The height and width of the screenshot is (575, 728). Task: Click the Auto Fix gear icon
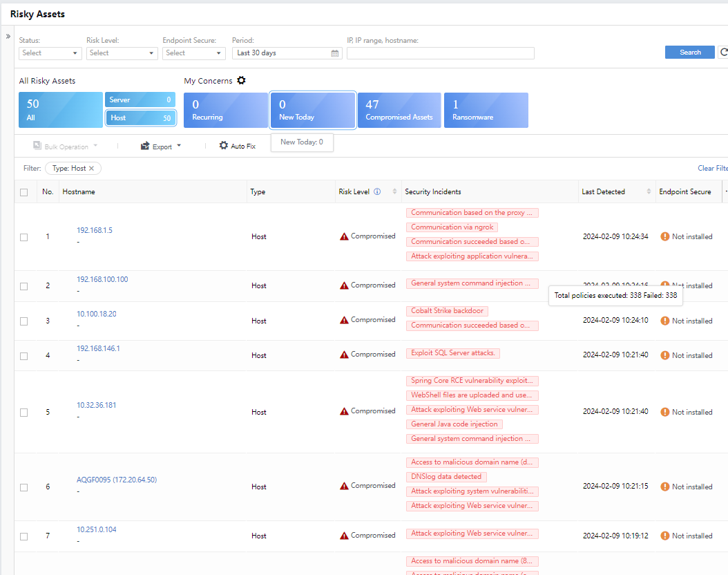[x=224, y=146]
